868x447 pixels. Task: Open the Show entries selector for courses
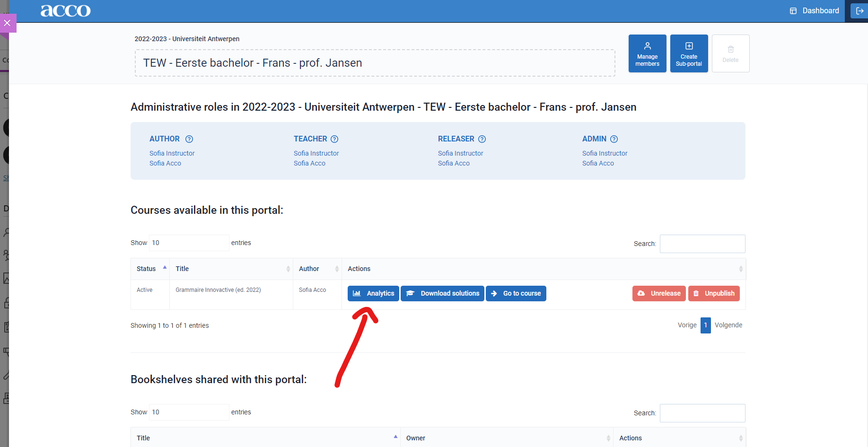pos(189,243)
